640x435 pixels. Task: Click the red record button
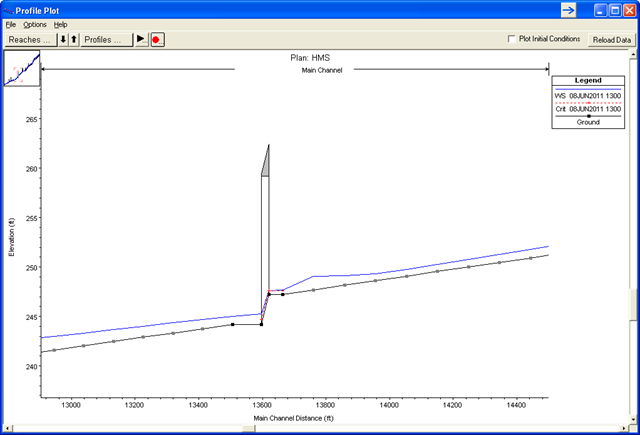pos(158,40)
